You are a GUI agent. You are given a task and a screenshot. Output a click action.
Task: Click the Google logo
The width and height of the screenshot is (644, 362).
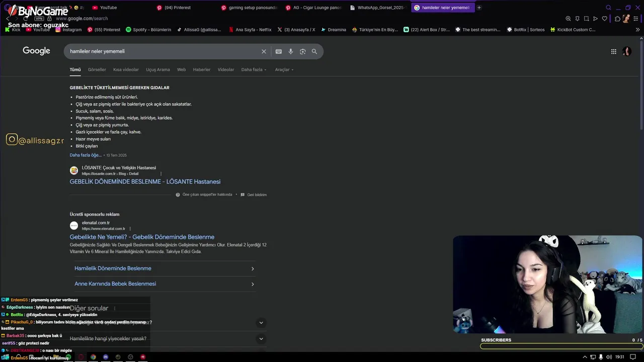(36, 51)
